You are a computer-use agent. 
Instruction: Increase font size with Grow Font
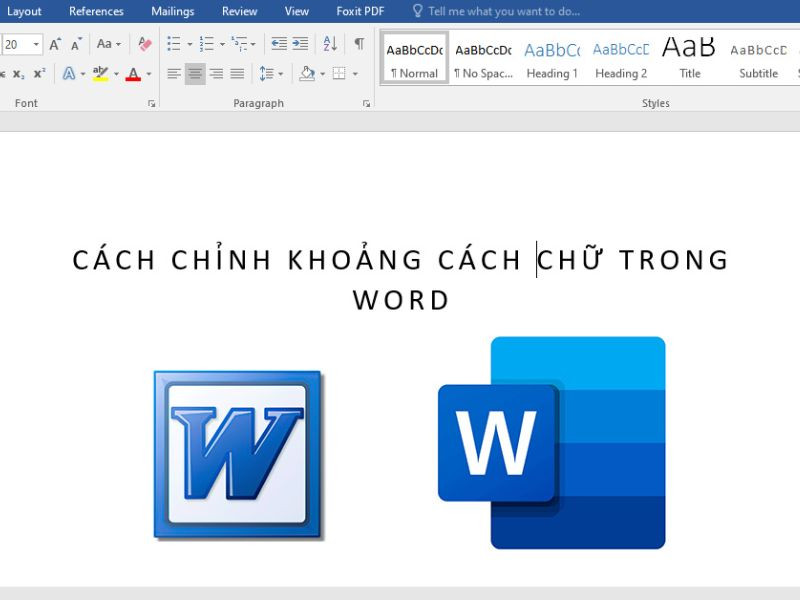click(x=55, y=44)
